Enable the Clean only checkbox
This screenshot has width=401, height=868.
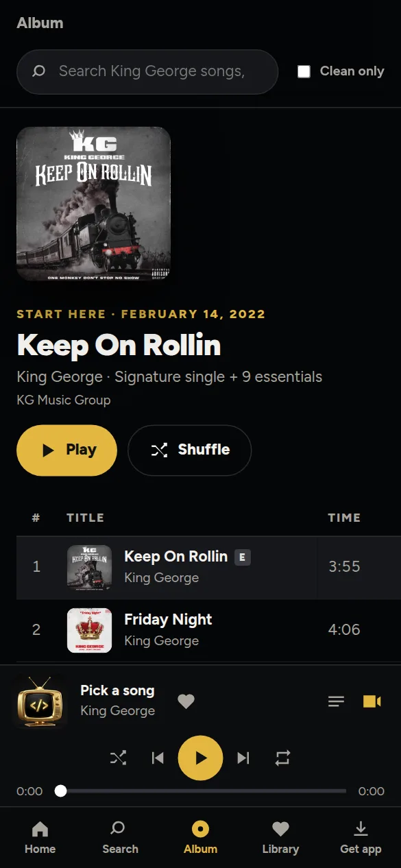coord(304,71)
